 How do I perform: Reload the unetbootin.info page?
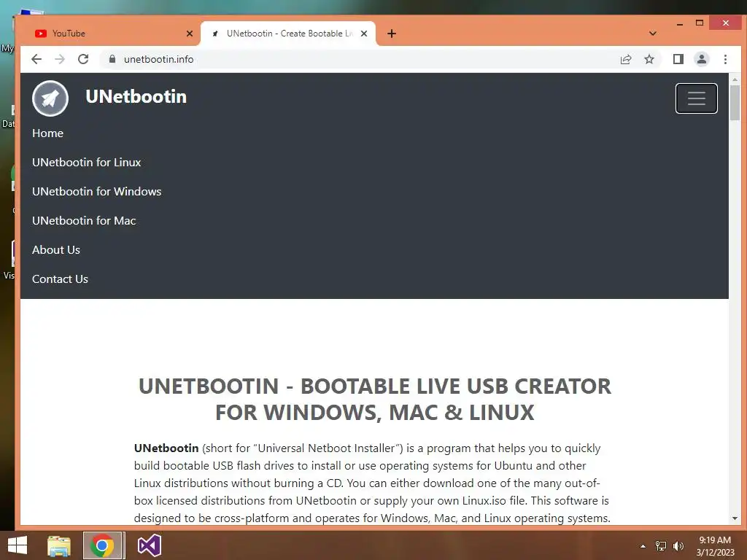pos(83,59)
